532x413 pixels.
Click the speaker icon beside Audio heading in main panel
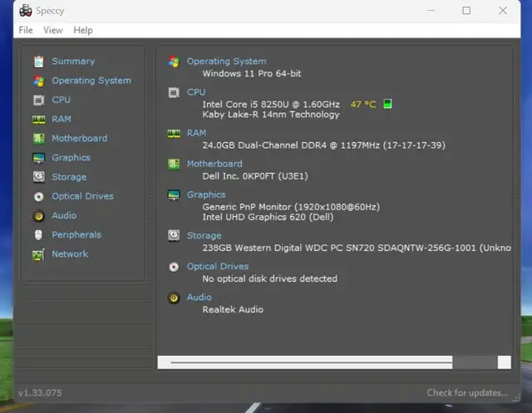[174, 297]
